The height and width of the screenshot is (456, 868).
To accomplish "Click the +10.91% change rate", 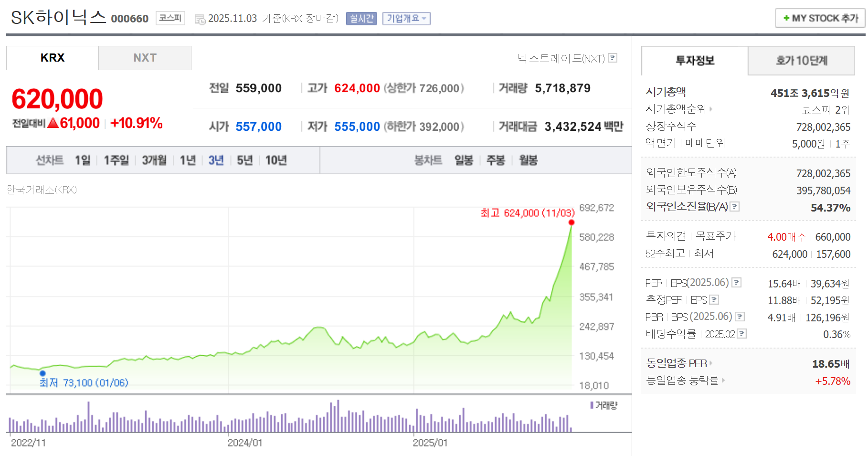I will tap(137, 123).
